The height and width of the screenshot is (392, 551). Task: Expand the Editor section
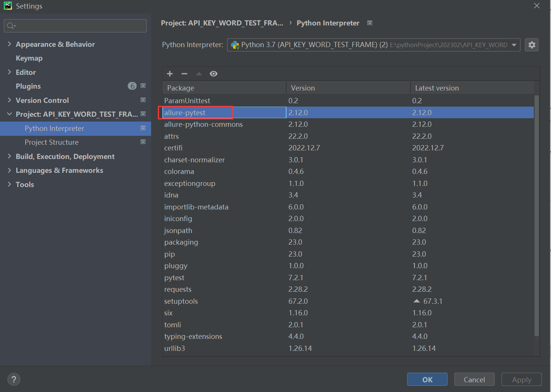click(x=9, y=72)
